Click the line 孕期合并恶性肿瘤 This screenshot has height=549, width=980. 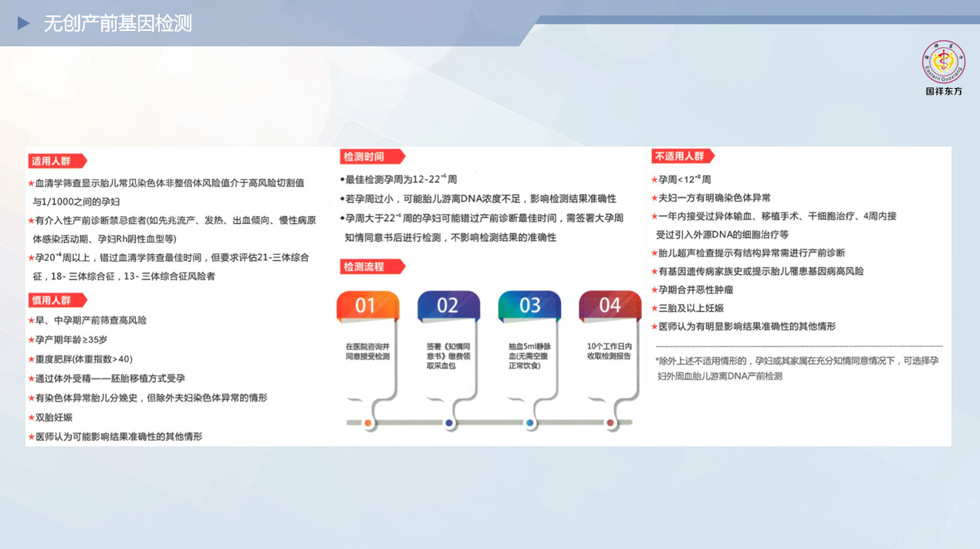(x=692, y=290)
